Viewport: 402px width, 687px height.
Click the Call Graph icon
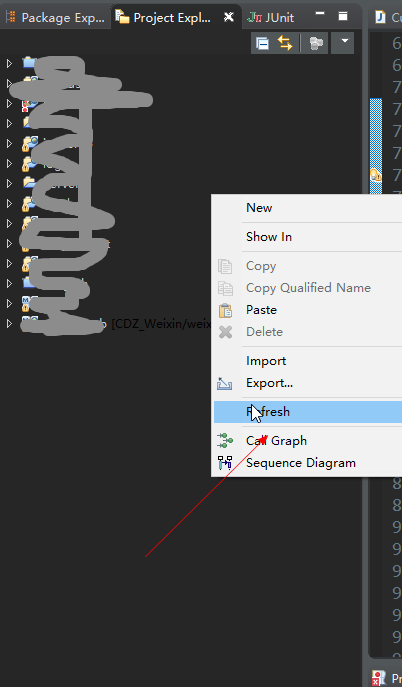click(225, 440)
